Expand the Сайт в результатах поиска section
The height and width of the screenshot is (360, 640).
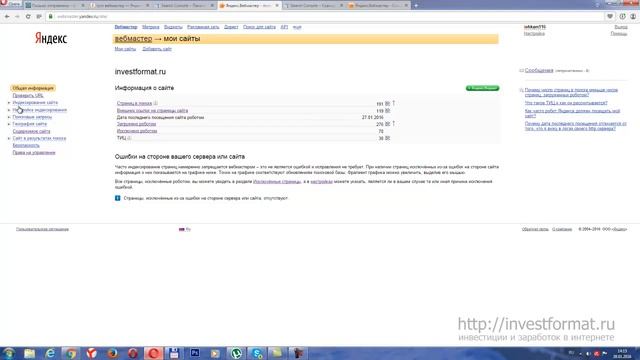(9, 138)
